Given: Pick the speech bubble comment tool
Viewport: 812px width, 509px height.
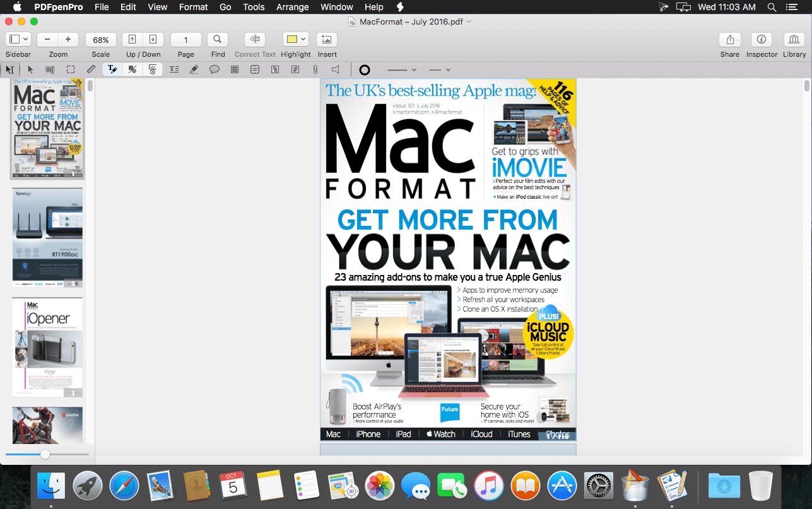Looking at the screenshot, I should [x=215, y=69].
